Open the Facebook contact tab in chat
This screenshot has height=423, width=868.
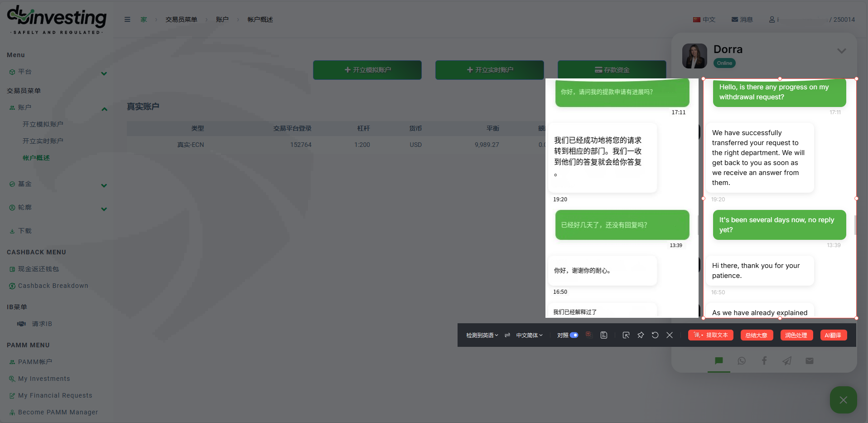[x=764, y=361]
